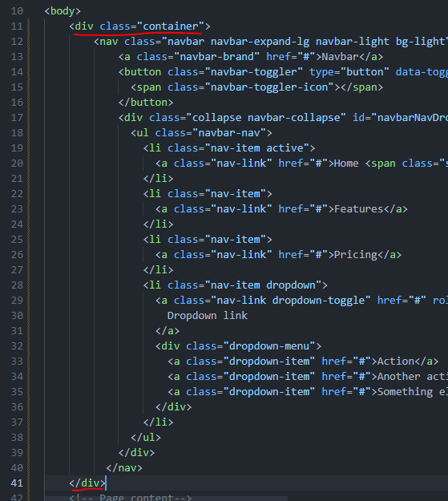Click the li "nav-item" tag on line 25
This screenshot has width=448, height=501.
pyautogui.click(x=208, y=240)
